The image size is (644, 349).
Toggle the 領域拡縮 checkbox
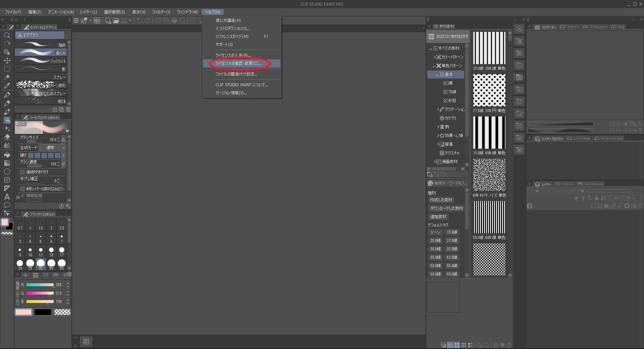pos(23,196)
